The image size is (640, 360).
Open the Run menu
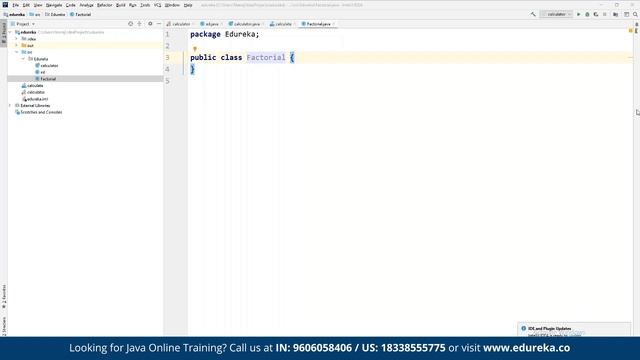(133, 5)
